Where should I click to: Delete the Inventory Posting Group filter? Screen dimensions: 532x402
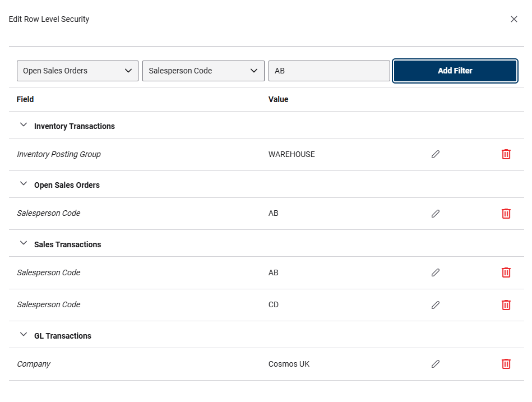point(506,154)
